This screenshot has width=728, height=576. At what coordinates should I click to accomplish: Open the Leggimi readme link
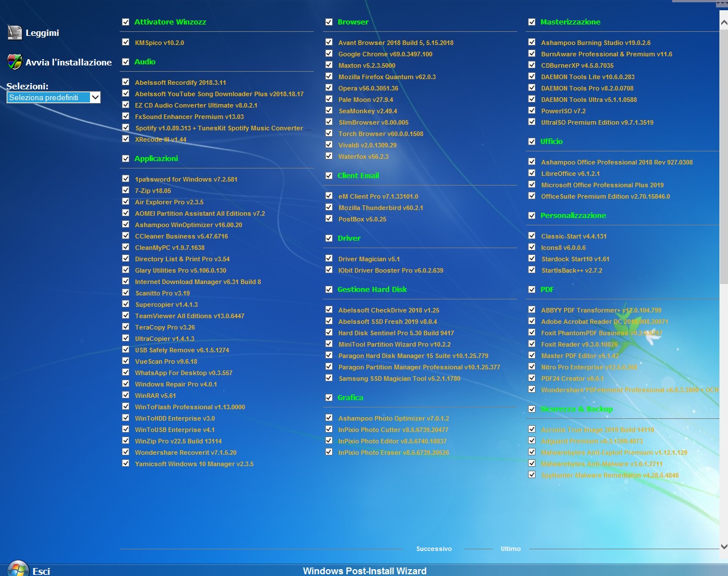coord(42,33)
